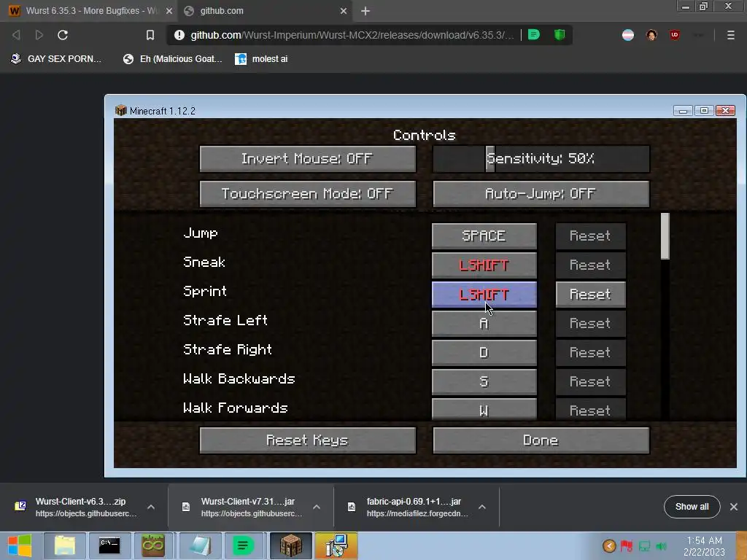747x560 pixels.
Task: Open the browser hamburger menu
Action: pyautogui.click(x=730, y=35)
